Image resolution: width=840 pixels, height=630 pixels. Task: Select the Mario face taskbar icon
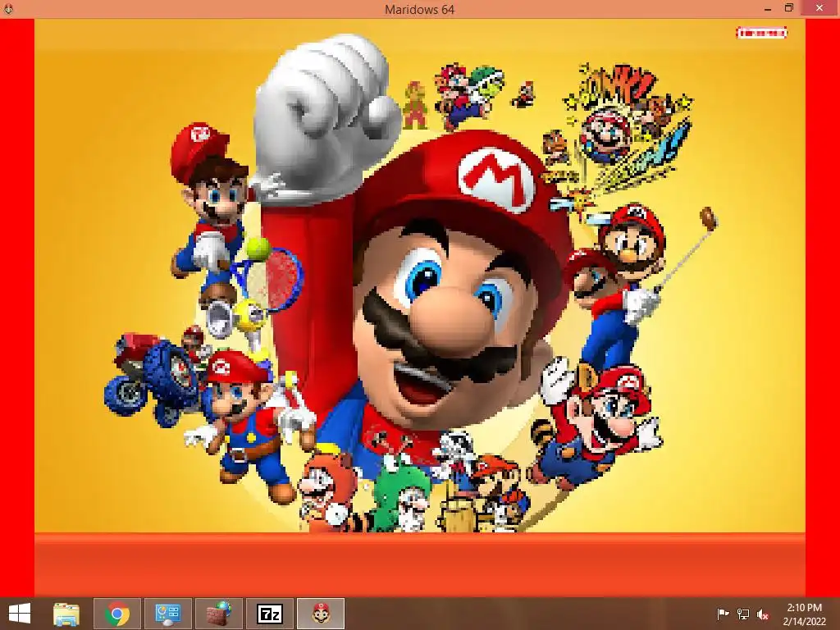pos(321,614)
